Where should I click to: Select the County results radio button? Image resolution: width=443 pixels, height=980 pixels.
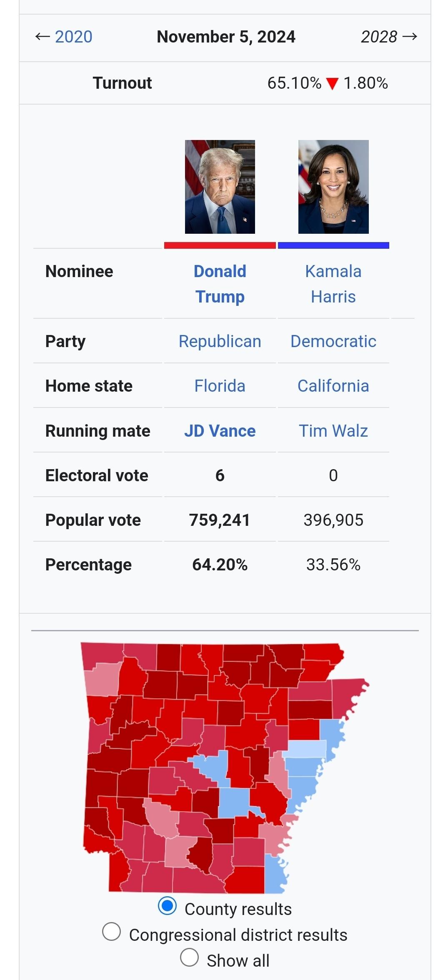(167, 906)
